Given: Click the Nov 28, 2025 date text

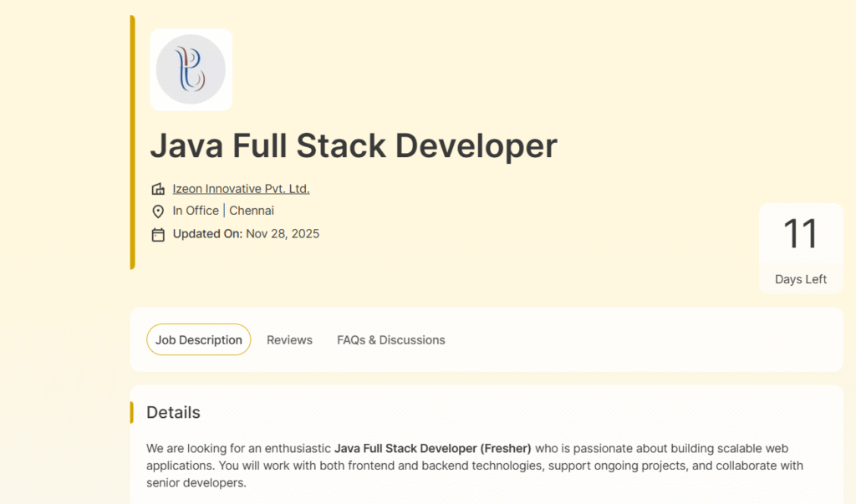Looking at the screenshot, I should click(x=283, y=234).
